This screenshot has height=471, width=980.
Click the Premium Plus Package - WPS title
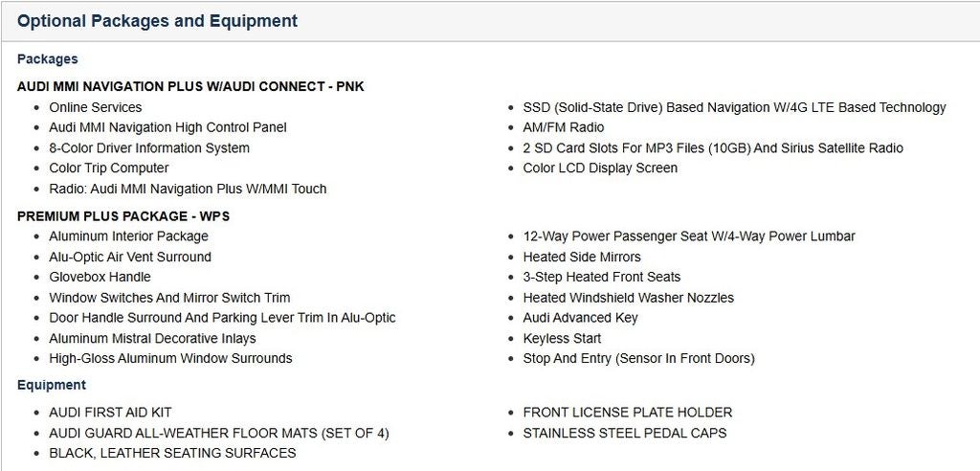coord(123,216)
